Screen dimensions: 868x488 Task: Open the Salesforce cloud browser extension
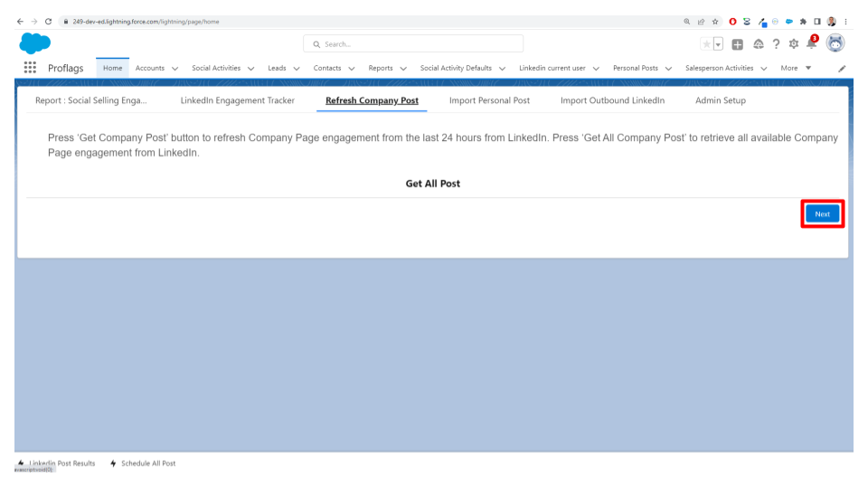point(788,22)
